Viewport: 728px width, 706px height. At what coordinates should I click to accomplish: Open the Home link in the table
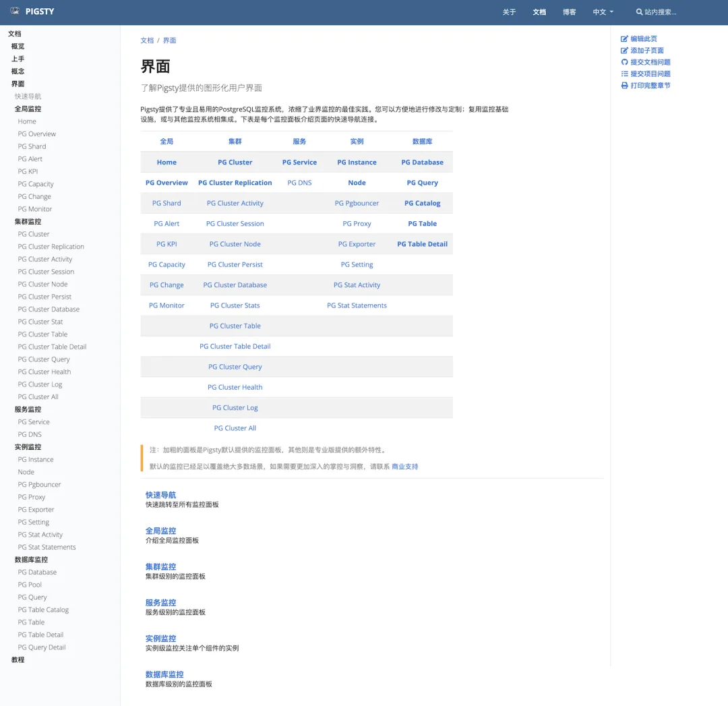tap(166, 162)
